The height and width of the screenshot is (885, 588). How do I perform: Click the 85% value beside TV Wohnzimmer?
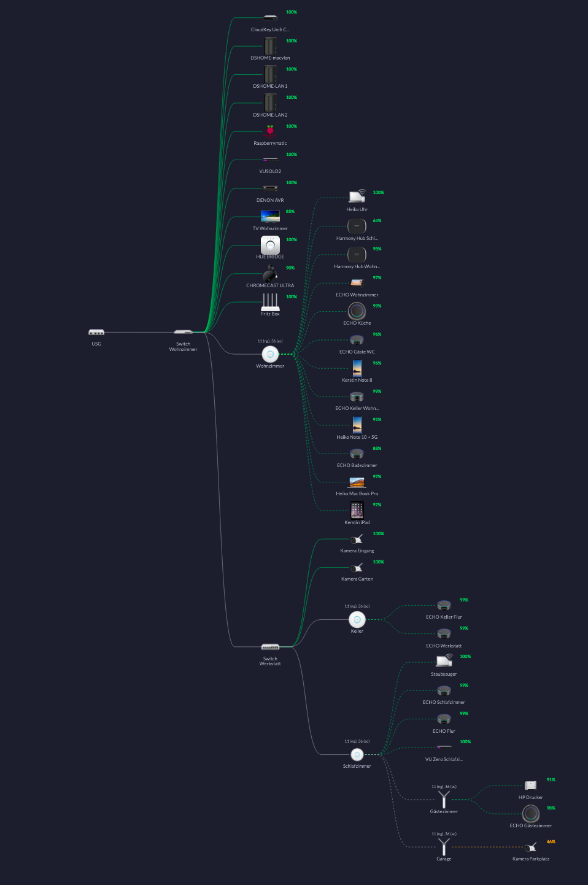tap(290, 212)
